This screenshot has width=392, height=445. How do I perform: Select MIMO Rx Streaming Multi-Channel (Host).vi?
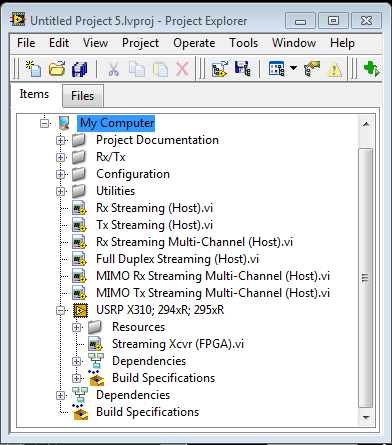pos(213,276)
